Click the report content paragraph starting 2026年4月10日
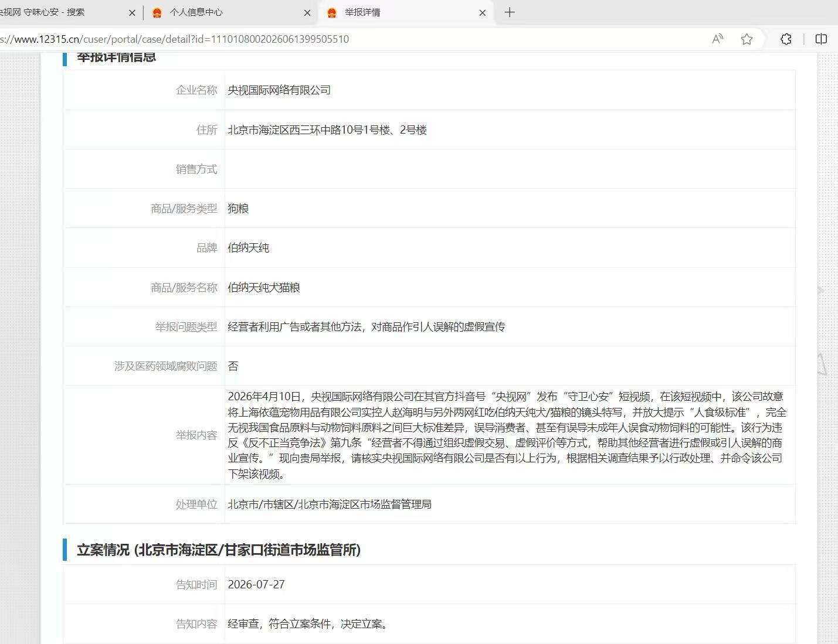This screenshot has height=644, width=838. 507,435
